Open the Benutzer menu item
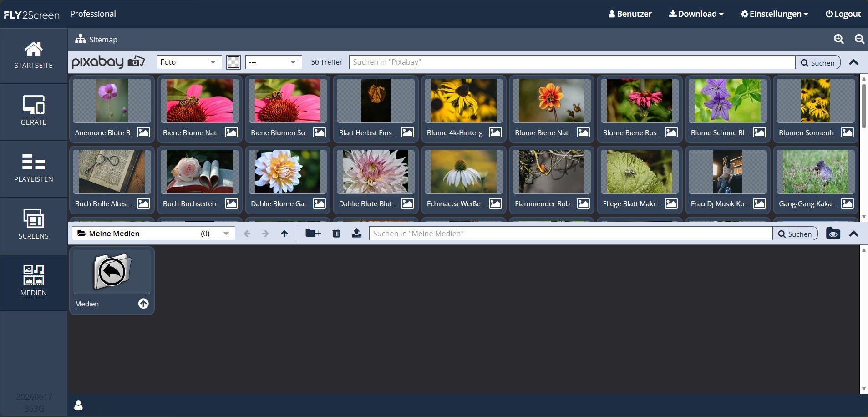Viewport: 868px width, 417px height. [630, 14]
